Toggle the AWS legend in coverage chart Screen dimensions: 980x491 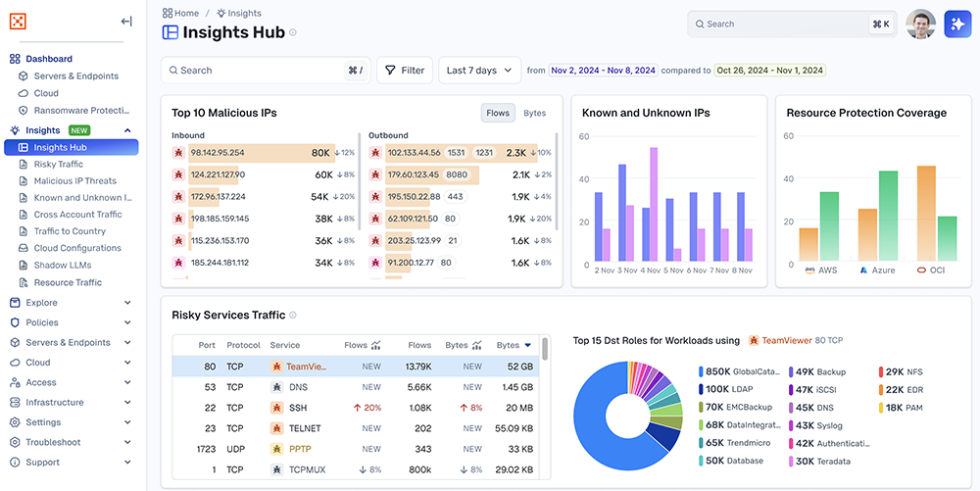[x=820, y=269]
